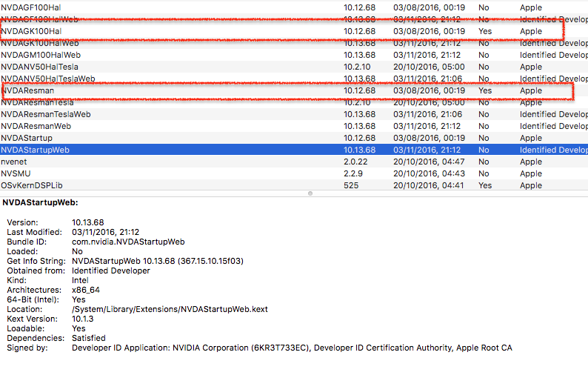588x378 pixels.
Task: Select the NVDAGK100Hal extension name
Action: coord(31,31)
